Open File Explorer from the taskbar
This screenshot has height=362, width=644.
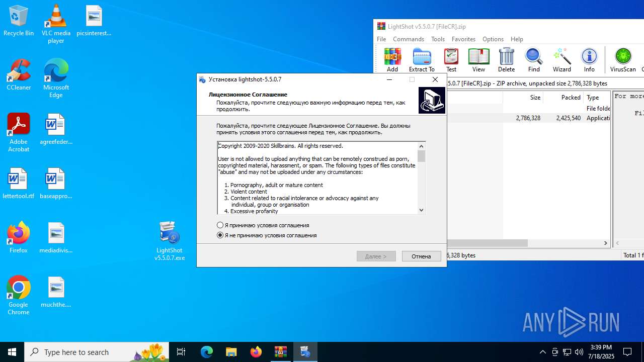click(x=231, y=352)
